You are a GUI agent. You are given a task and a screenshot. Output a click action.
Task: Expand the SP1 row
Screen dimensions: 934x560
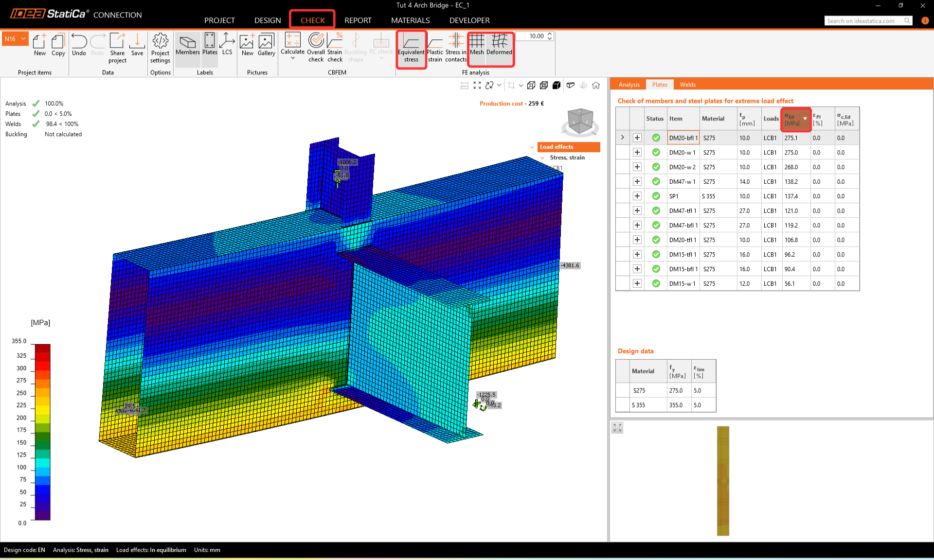click(x=637, y=196)
